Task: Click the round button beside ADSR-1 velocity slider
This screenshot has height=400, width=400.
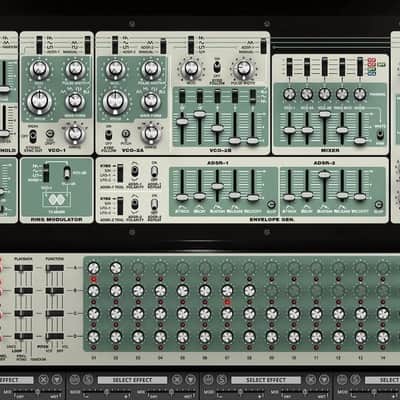Action: click(271, 204)
